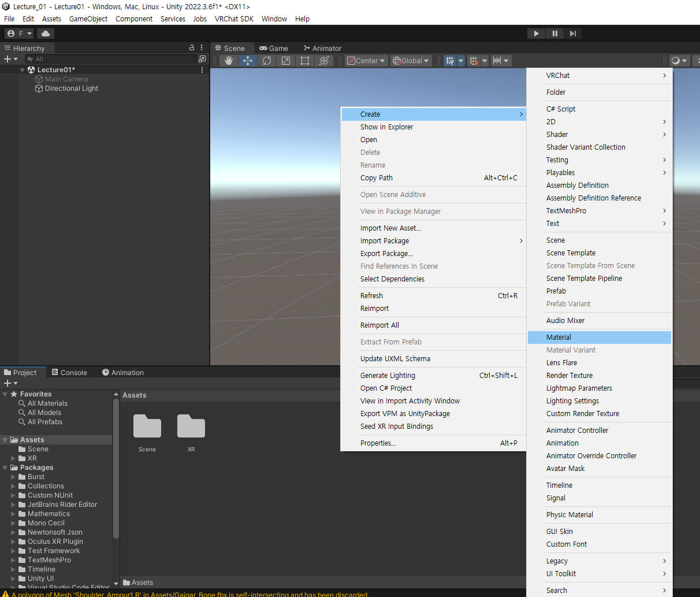Screen dimensions: 700x597
Task: Choose Show in Explorer
Action: click(433, 127)
